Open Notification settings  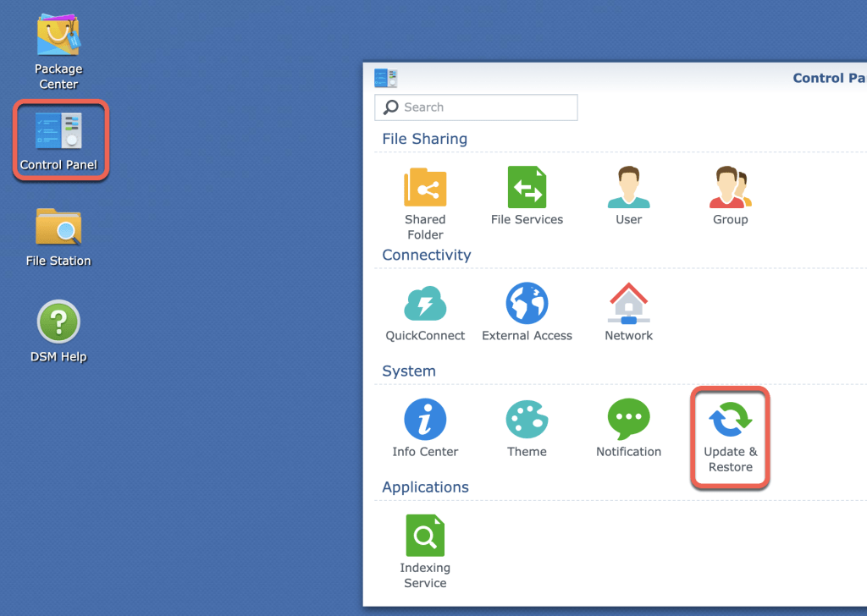[629, 429]
